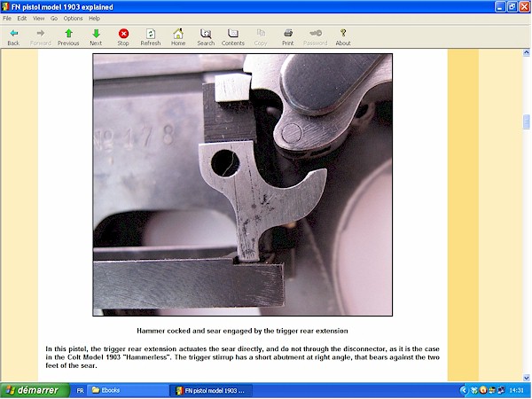Open the File menu
This screenshot has height=399, width=532.
[7, 19]
